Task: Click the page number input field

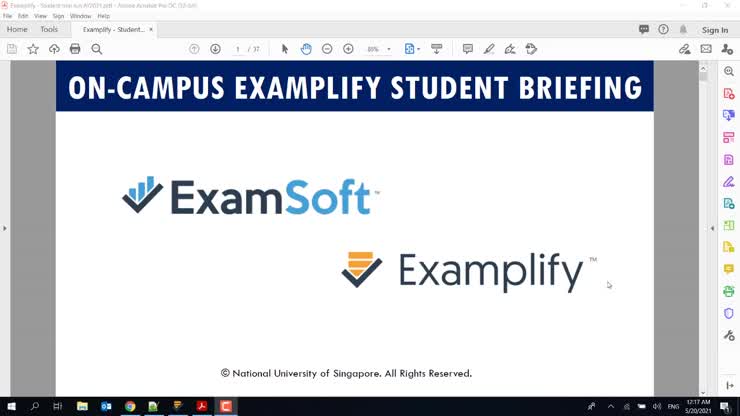Action: 238,49
